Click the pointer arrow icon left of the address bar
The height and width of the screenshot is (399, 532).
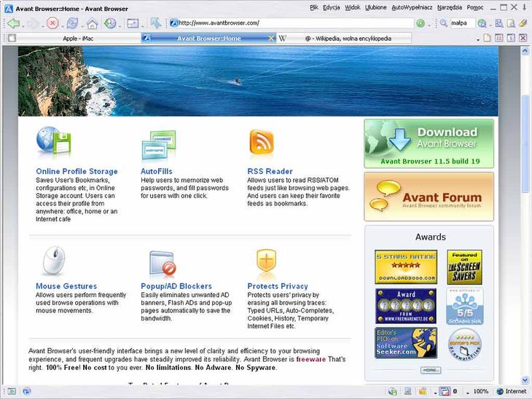coord(156,23)
